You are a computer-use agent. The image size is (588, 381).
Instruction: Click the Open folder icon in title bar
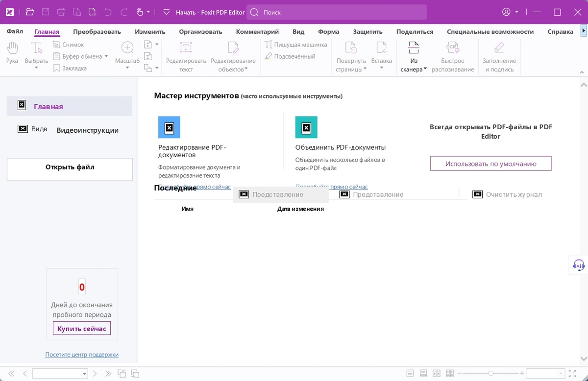click(x=29, y=12)
